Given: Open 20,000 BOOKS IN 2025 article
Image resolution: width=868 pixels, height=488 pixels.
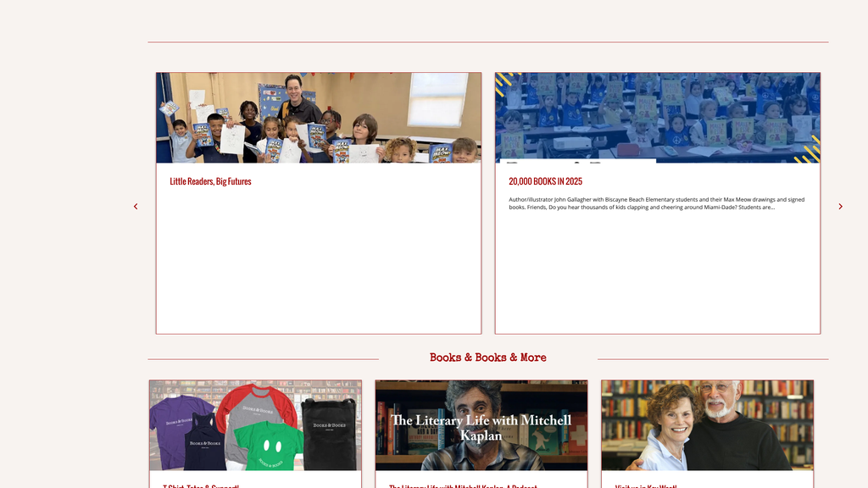Looking at the screenshot, I should point(545,181).
